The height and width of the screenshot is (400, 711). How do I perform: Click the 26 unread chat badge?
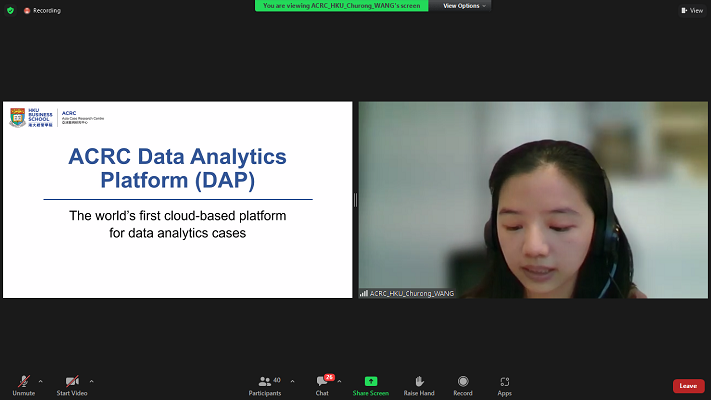point(329,377)
